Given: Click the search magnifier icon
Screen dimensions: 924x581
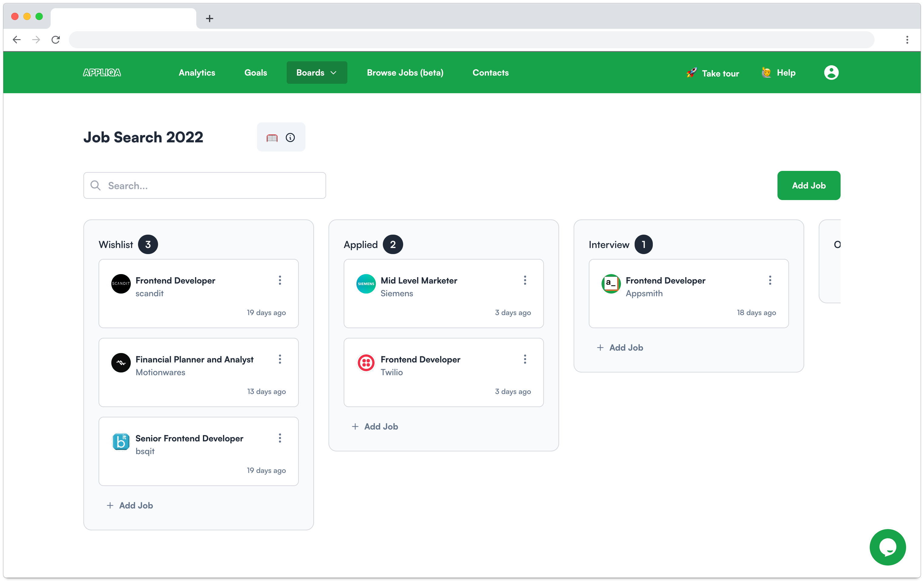Looking at the screenshot, I should coord(95,185).
